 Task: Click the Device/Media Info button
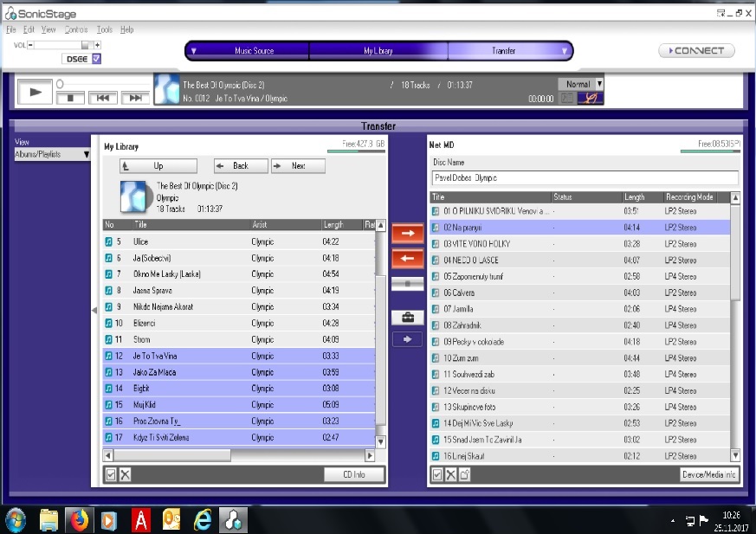click(x=709, y=474)
